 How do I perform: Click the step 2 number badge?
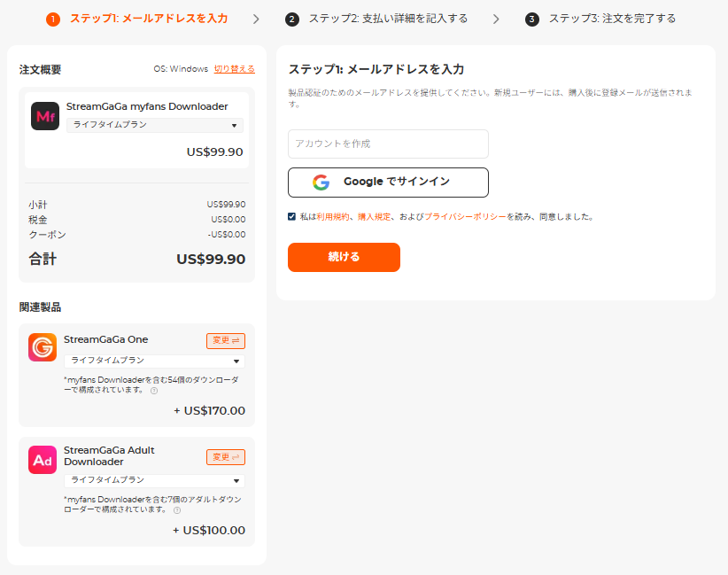(292, 19)
